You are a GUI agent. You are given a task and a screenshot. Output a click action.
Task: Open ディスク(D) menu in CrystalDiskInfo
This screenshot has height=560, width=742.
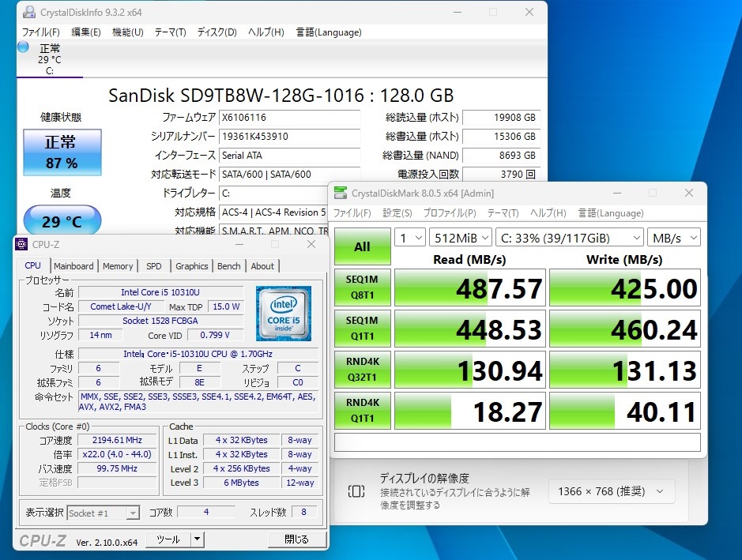coord(217,32)
